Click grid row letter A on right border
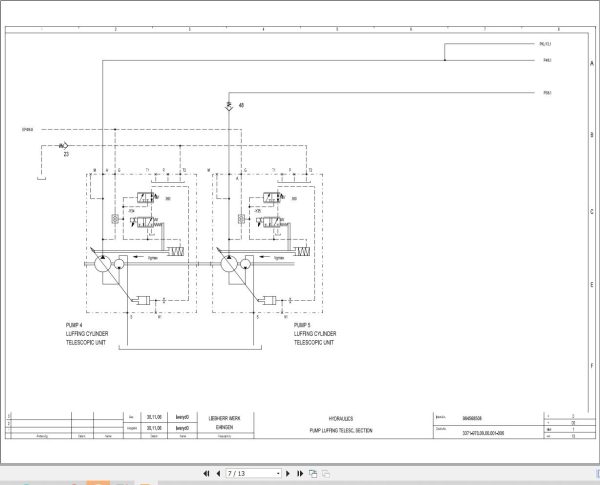The width and height of the screenshot is (600, 485). [592, 63]
